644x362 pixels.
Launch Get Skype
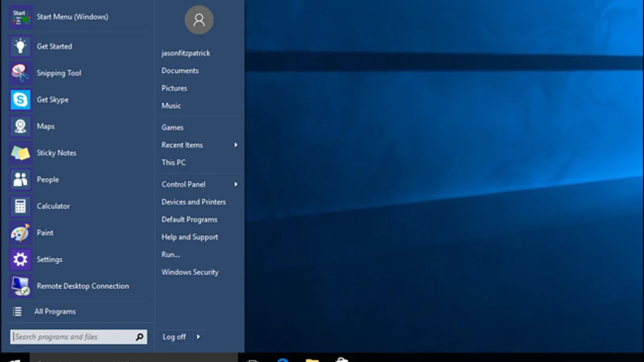tap(78, 99)
